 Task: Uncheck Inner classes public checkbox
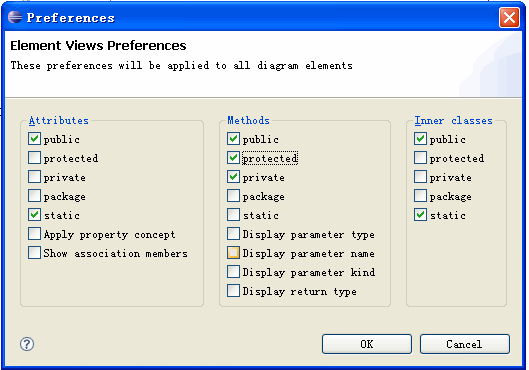tap(420, 139)
